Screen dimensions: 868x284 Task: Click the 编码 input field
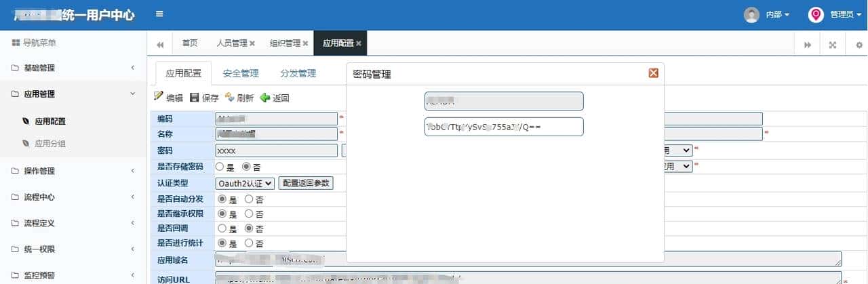tap(276, 119)
